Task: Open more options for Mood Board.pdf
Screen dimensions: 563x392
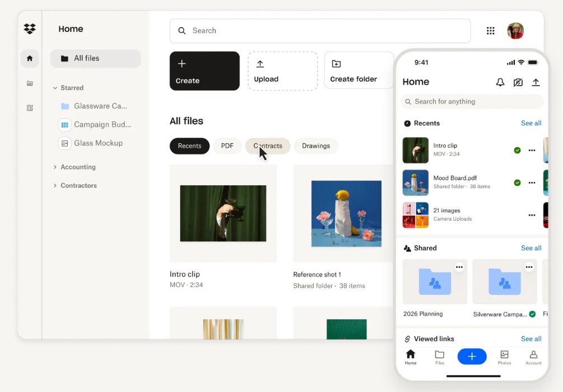Action: click(x=532, y=183)
